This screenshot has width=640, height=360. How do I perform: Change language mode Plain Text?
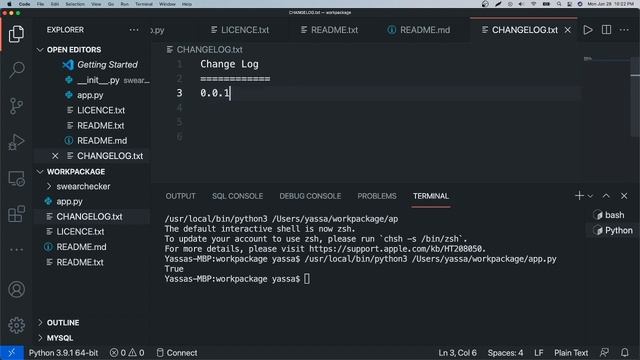(571, 353)
